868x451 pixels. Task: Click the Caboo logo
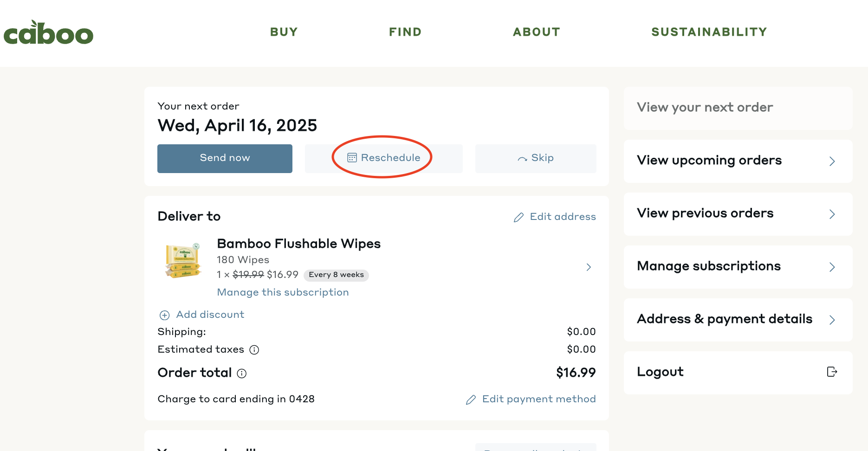(48, 32)
